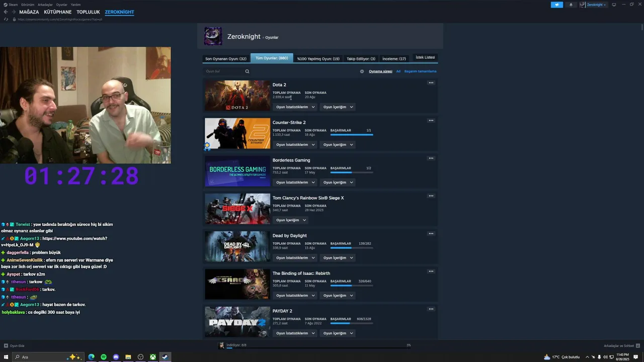This screenshot has width=644, height=362.
Task: Expand Rainbow Six Siege X Oyun İçeriğim
Action: 291,220
